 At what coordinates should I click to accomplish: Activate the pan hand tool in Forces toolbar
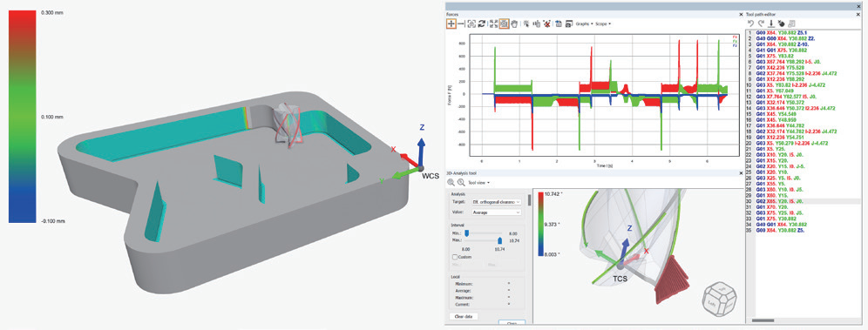tap(513, 24)
